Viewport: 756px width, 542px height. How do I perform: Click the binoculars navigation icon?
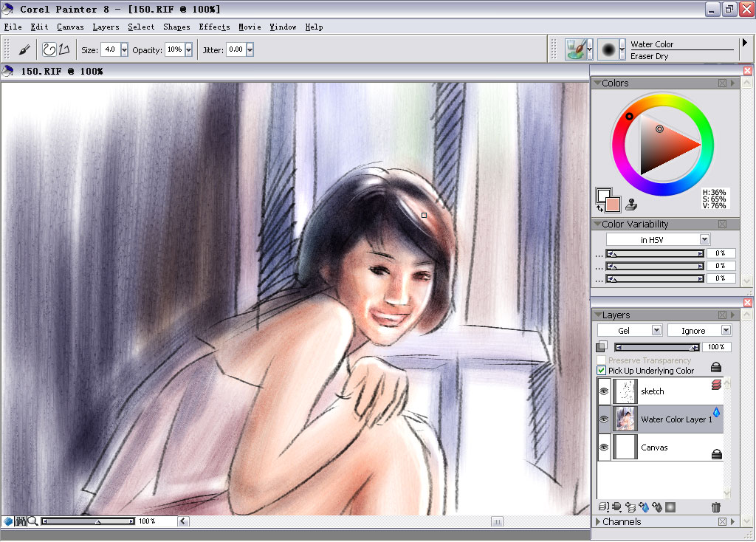coord(20,521)
